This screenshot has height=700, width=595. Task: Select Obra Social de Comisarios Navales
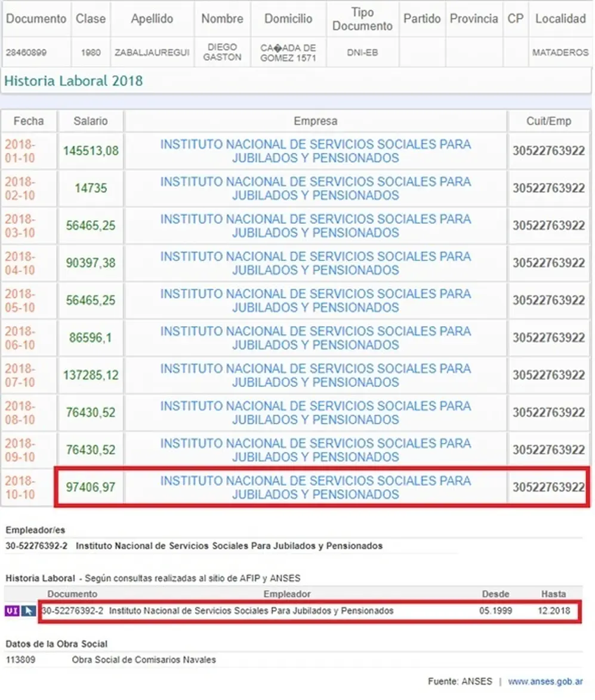[x=144, y=660]
